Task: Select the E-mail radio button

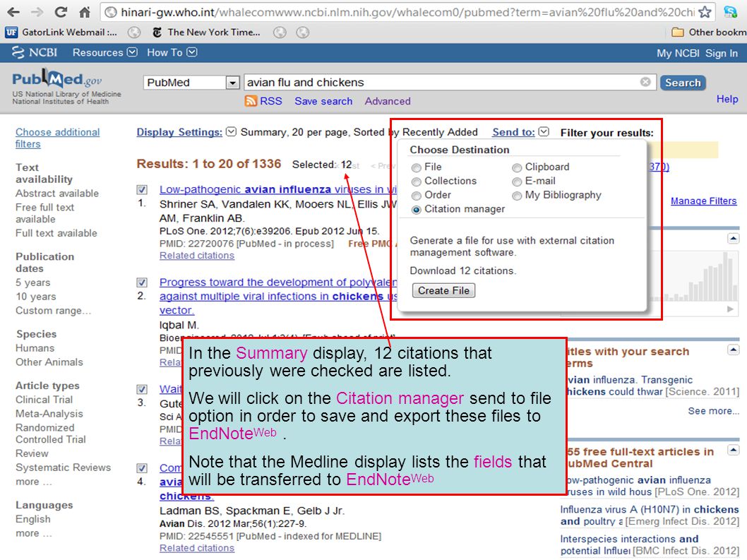Action: (x=517, y=181)
